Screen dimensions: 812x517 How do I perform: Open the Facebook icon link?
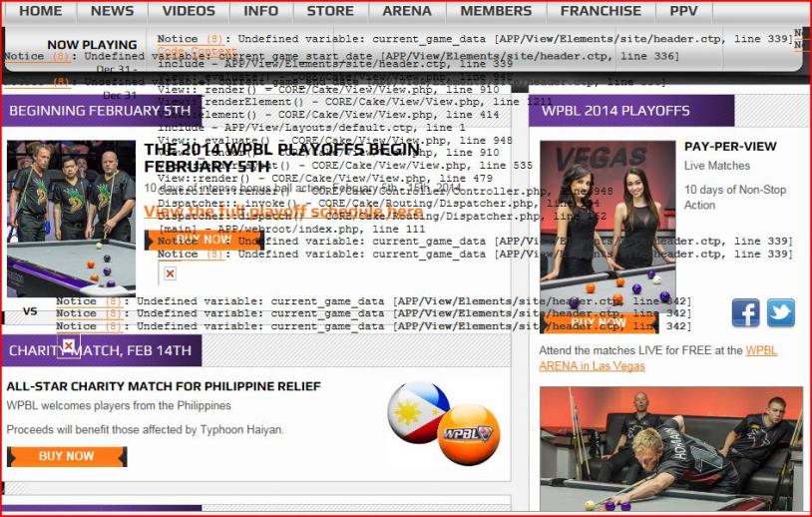point(746,312)
